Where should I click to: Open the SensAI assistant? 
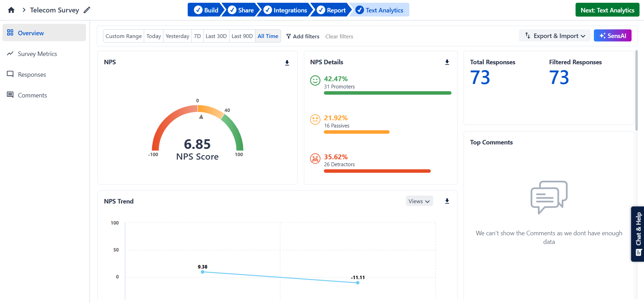[x=612, y=36]
